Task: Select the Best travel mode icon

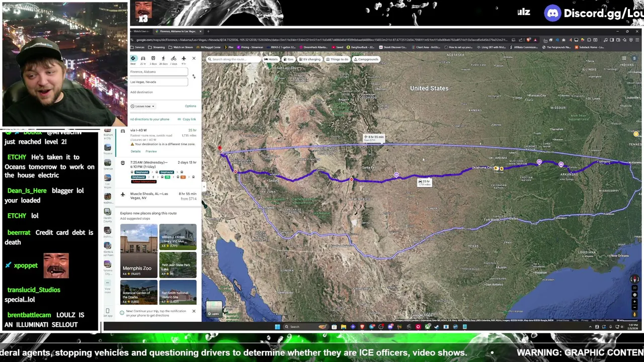Action: coord(133,59)
